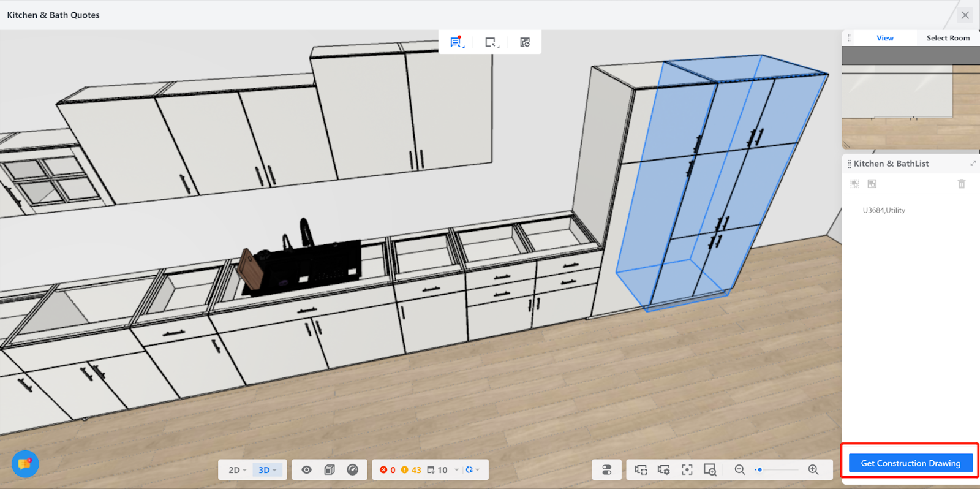Click the select-all icon in Kitchen & BathList
Screen dimensions: 980x489
(x=855, y=184)
